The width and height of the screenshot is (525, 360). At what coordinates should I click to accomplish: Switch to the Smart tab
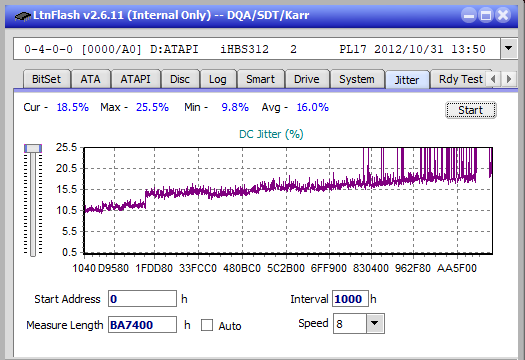pos(260,79)
